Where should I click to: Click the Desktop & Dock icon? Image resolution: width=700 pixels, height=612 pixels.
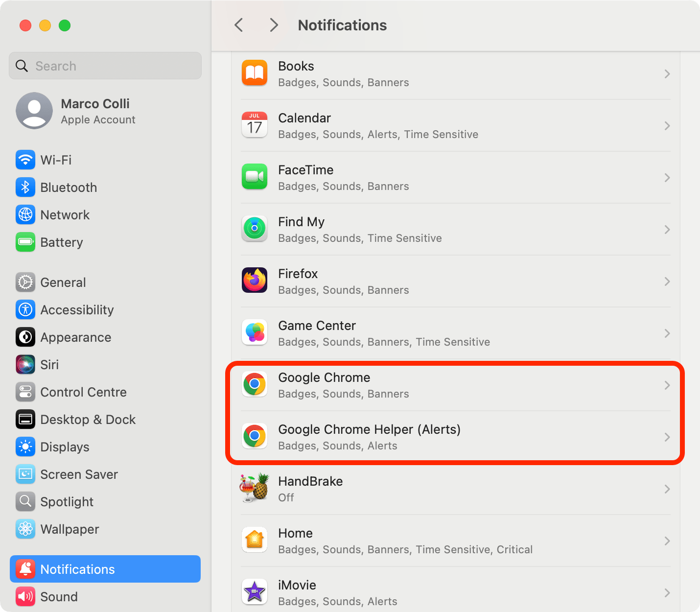coord(25,420)
